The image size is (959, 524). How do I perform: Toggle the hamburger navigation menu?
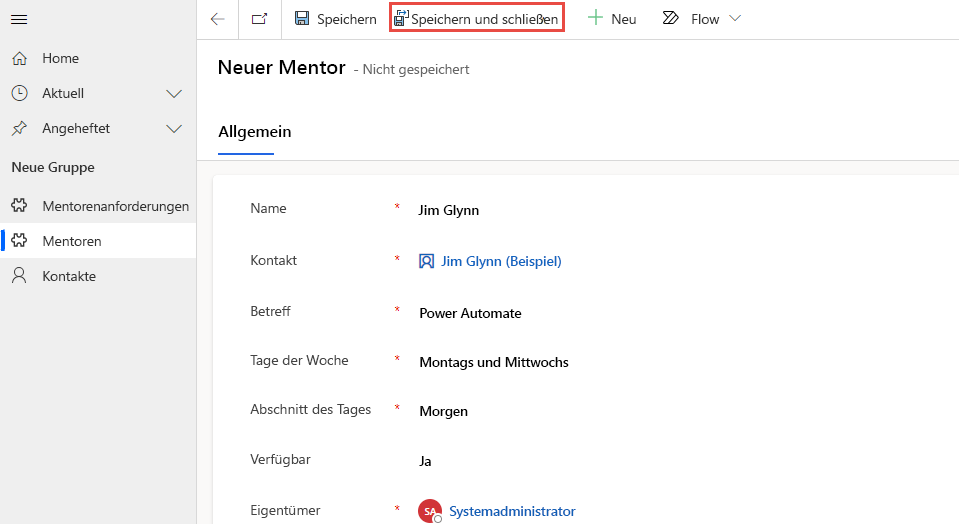[x=19, y=20]
